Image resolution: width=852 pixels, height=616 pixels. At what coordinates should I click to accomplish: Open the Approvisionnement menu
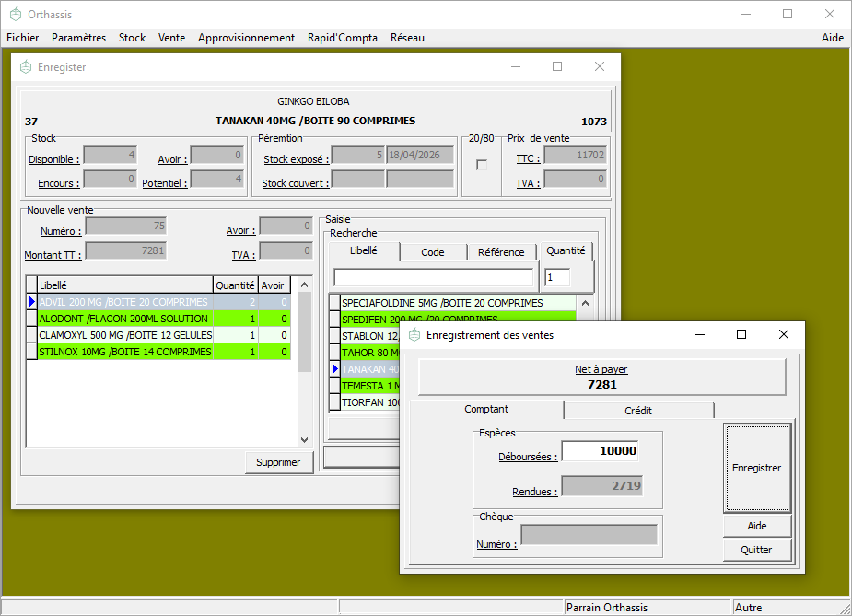246,38
